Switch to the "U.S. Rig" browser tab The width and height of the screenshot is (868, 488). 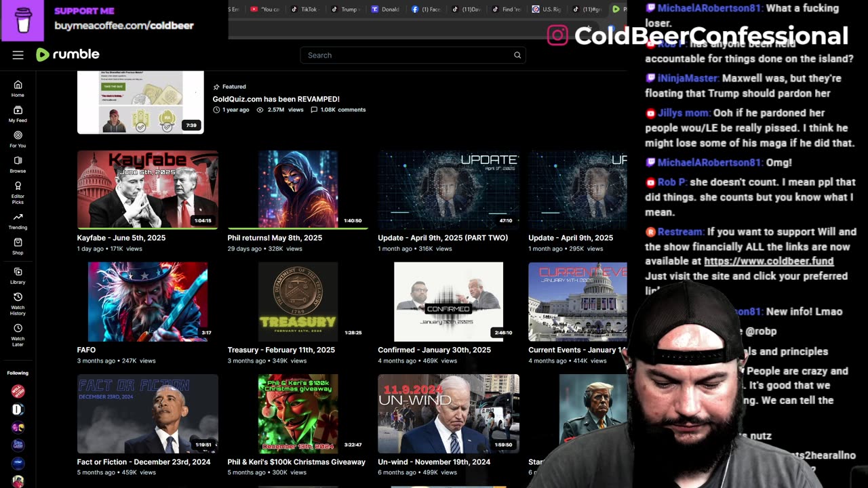point(547,9)
